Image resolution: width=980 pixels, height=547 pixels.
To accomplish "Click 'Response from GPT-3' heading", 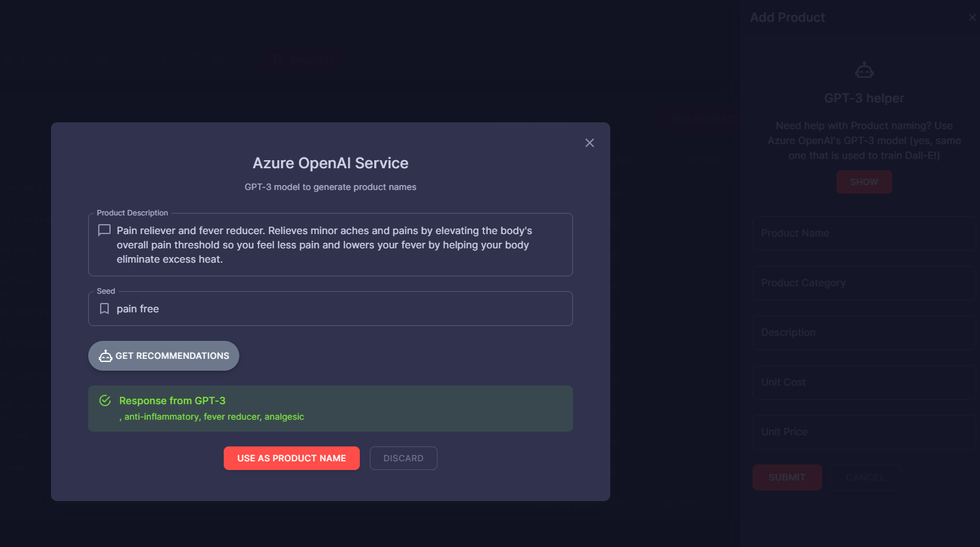I will (172, 400).
